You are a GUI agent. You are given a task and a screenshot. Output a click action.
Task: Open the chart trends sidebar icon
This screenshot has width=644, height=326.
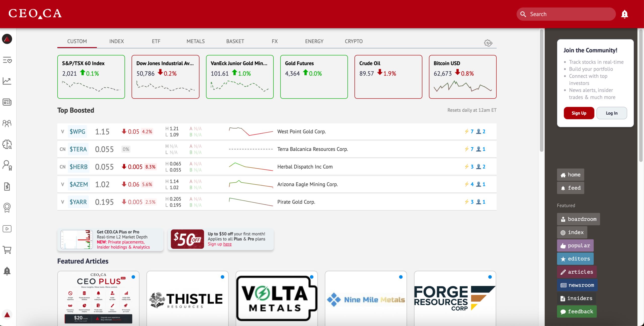tap(7, 81)
